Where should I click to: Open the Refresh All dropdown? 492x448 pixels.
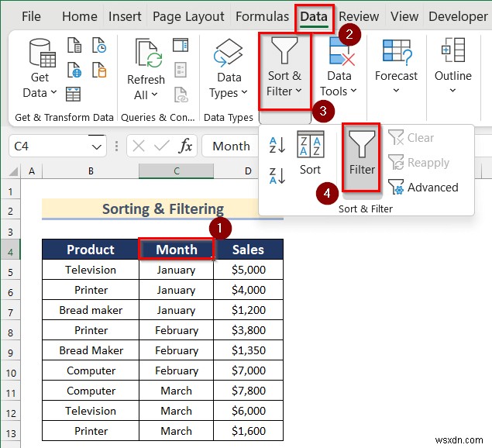point(146,95)
